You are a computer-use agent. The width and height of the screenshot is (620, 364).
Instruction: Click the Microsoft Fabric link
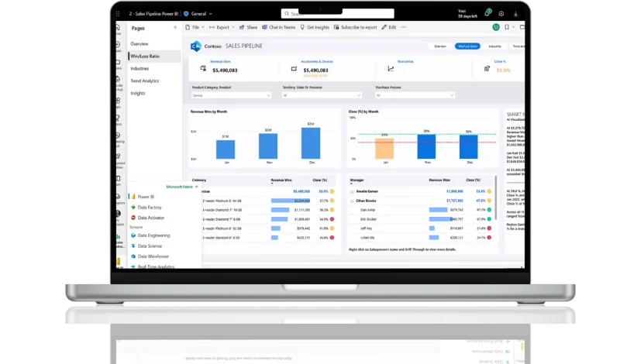pyautogui.click(x=182, y=187)
